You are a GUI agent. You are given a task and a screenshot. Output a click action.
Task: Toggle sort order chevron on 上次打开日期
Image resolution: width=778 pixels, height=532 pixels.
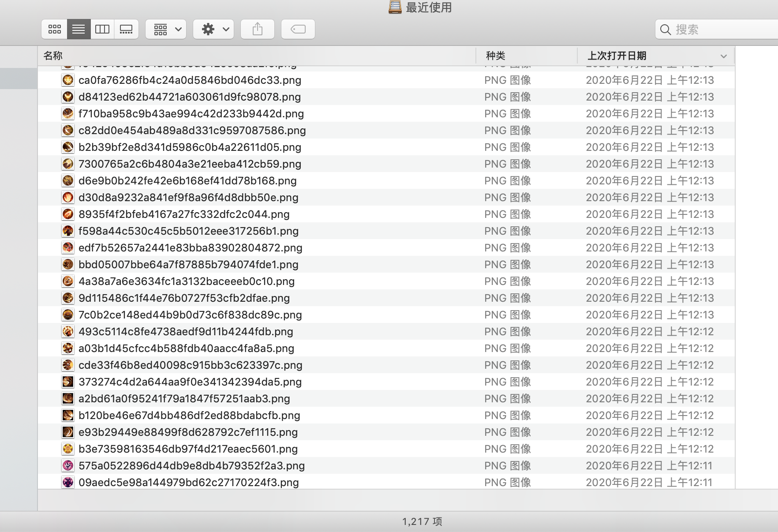pyautogui.click(x=723, y=56)
